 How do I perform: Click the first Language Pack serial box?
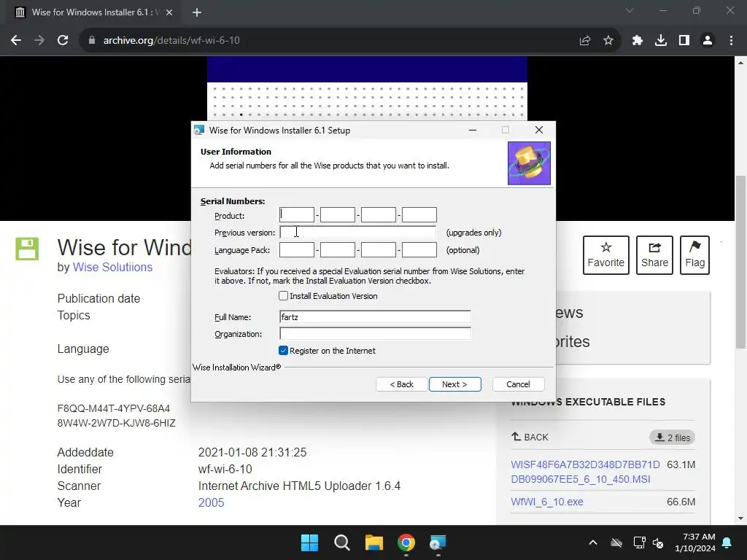(x=297, y=250)
